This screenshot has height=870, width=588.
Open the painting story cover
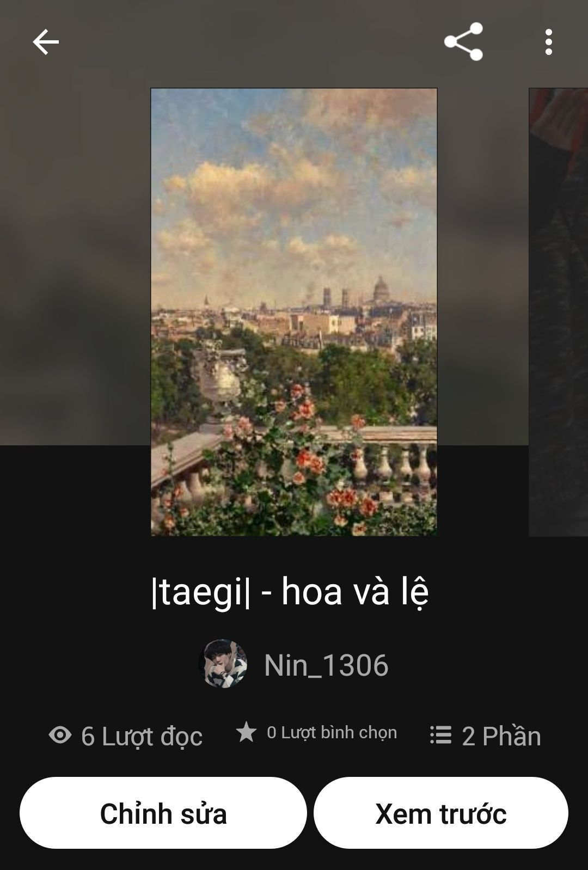tap(294, 312)
